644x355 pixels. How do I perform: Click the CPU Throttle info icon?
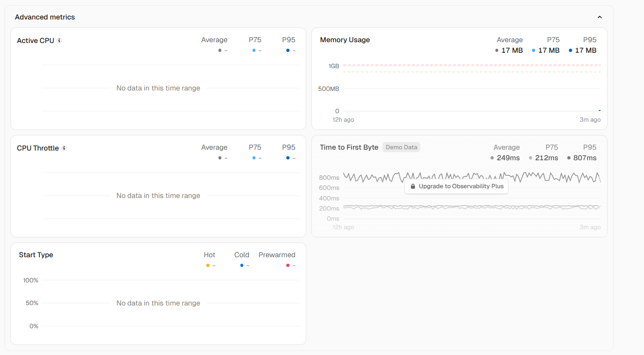[64, 148]
